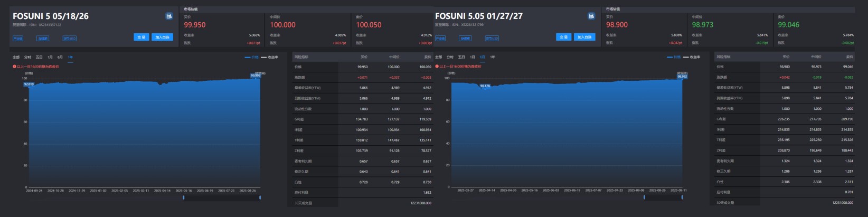
Task: Click 加入自选 button for FOSUNI 5 05/18/26
Action: tap(163, 37)
